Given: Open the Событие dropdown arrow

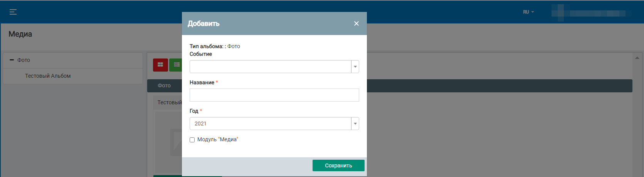Looking at the screenshot, I should point(355,67).
